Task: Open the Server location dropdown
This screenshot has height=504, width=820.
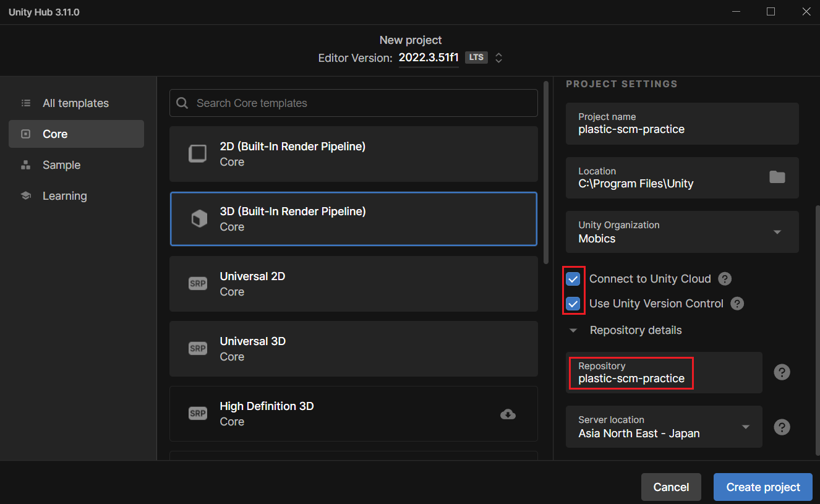Action: (664, 427)
